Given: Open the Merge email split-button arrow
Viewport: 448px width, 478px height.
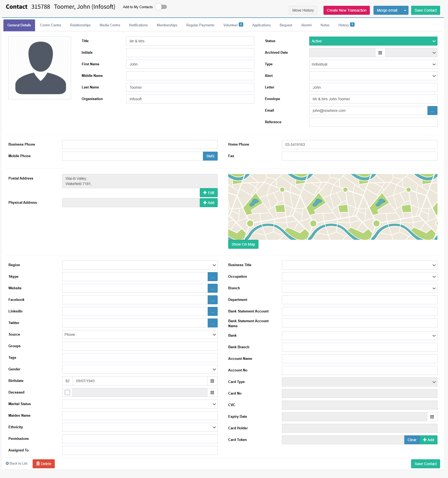Looking at the screenshot, I should [x=405, y=10].
